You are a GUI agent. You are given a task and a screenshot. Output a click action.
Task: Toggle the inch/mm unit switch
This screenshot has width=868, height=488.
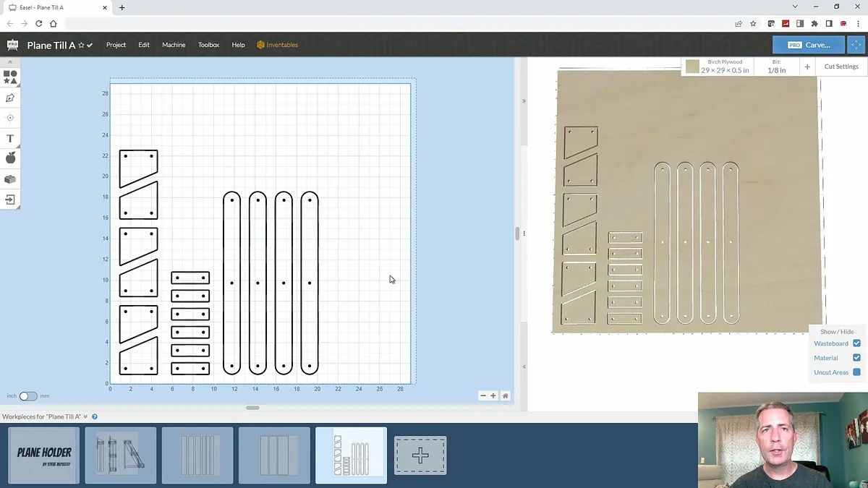(28, 396)
